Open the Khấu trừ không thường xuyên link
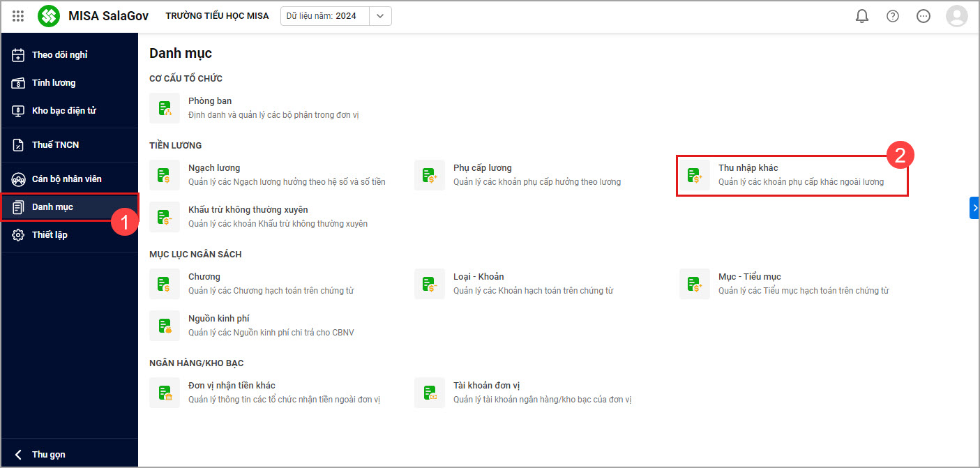 (248, 210)
